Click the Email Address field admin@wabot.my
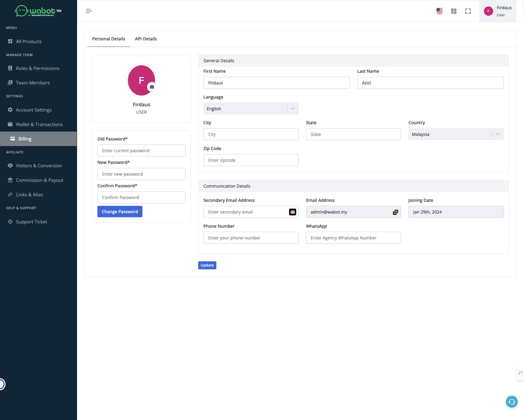524x420 pixels. pos(353,212)
